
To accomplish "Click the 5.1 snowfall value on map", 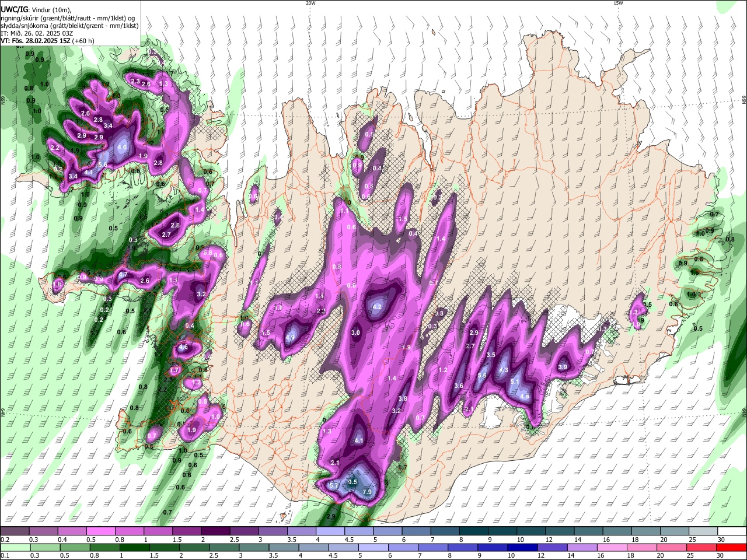I will 515,381.
